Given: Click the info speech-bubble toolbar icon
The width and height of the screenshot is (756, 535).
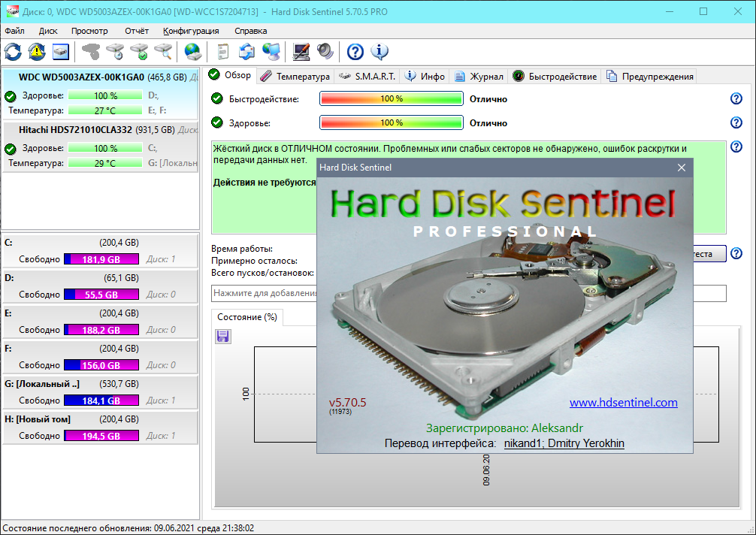Looking at the screenshot, I should pos(380,52).
